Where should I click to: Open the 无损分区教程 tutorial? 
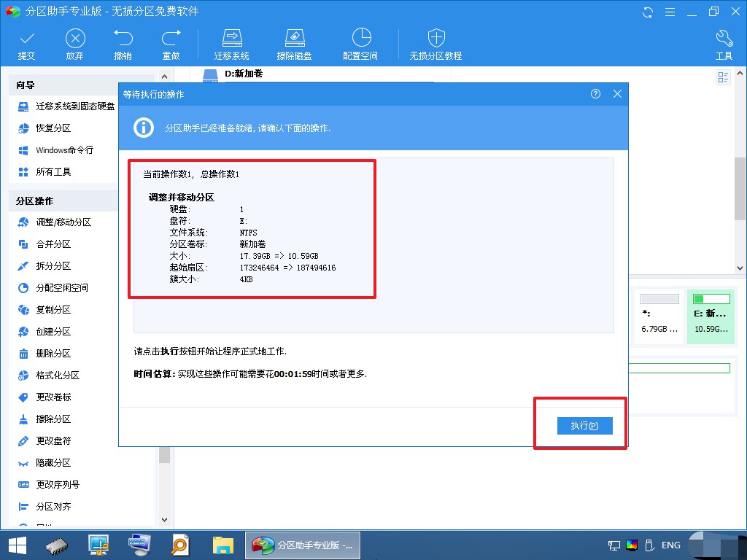point(436,44)
